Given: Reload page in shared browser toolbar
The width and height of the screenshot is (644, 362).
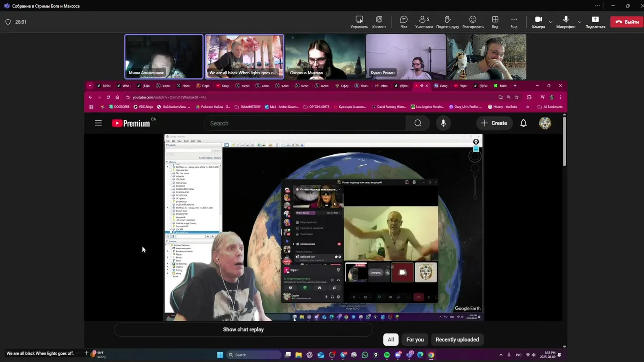Looking at the screenshot, I should coord(108,97).
